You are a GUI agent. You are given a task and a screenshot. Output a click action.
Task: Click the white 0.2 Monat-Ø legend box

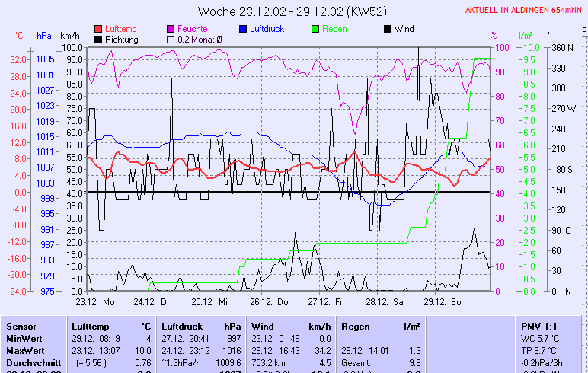pyautogui.click(x=171, y=40)
